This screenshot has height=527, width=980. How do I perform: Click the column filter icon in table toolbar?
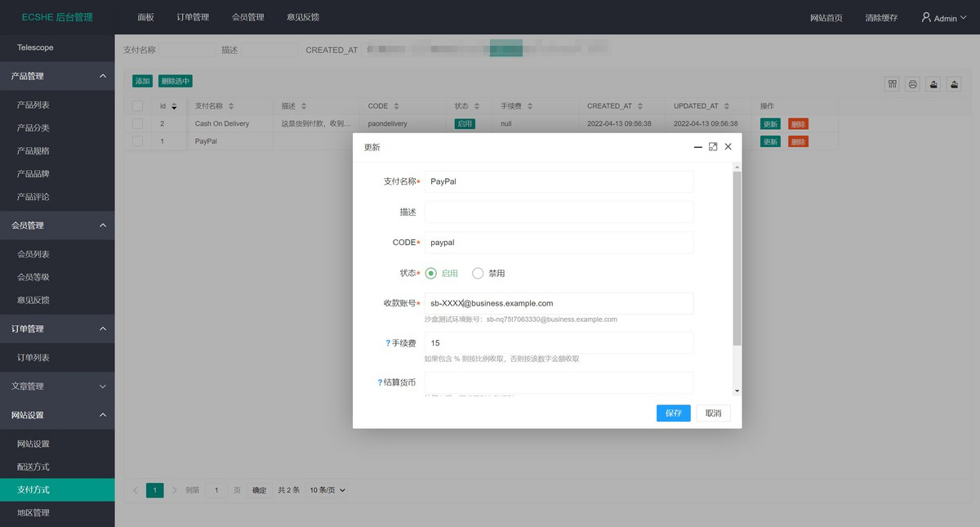pos(892,84)
